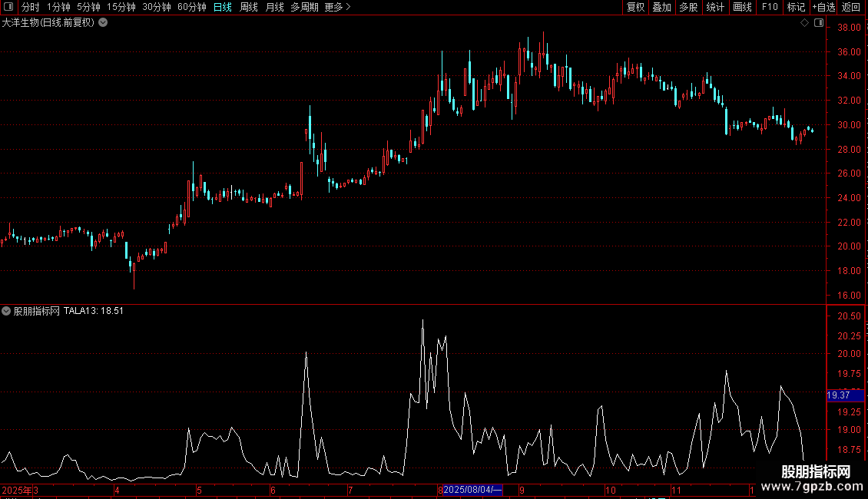868x499 pixels.
Task: Toggle the right info panel icon
Action: [819, 23]
